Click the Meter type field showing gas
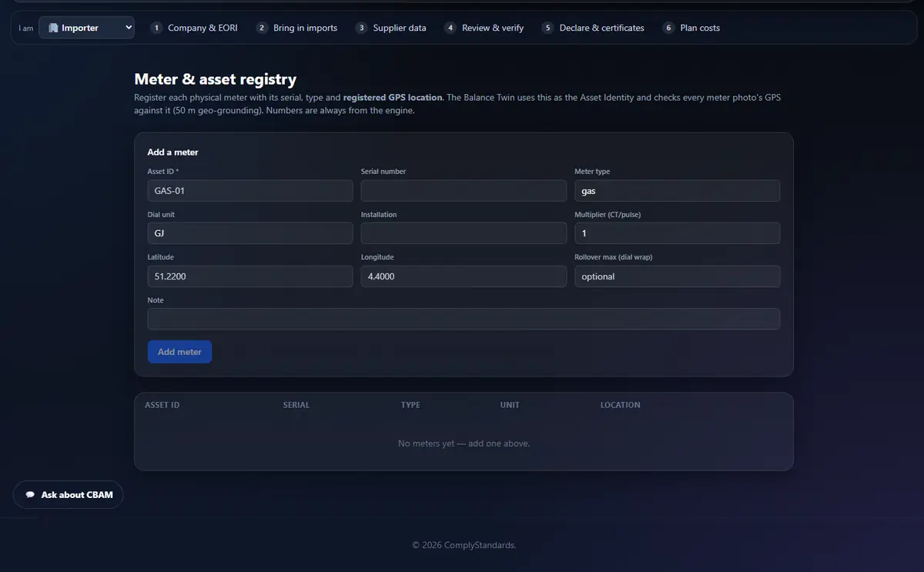Image resolution: width=924 pixels, height=572 pixels. (678, 191)
